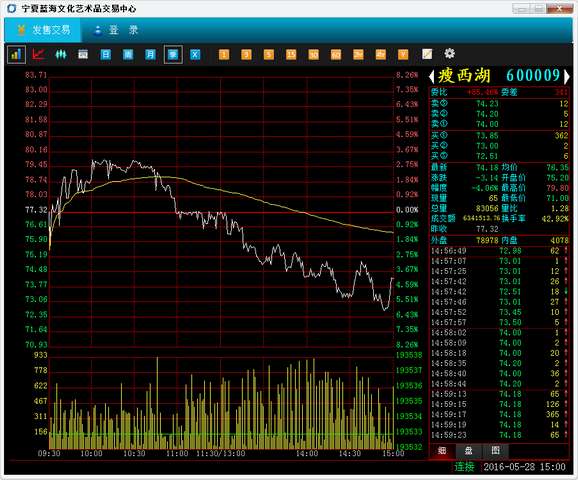Open the red time-sharing line chart icon
The width and height of the screenshot is (578, 480).
(38, 55)
